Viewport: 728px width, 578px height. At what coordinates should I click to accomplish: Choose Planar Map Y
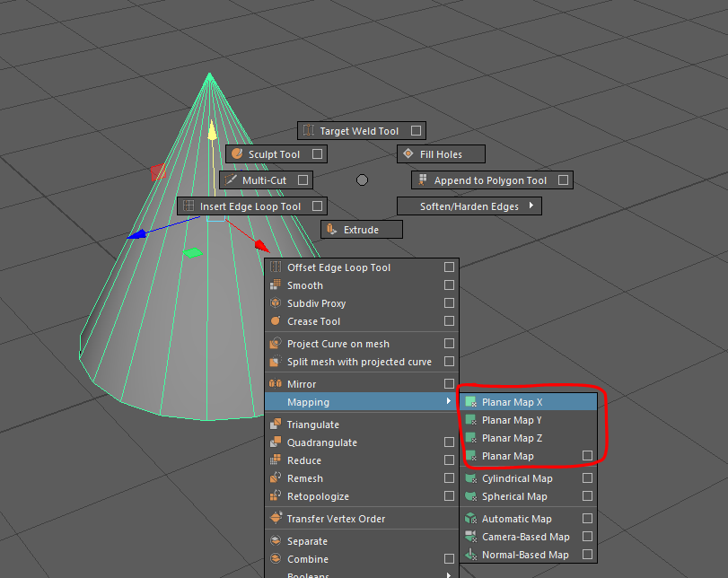(531, 420)
